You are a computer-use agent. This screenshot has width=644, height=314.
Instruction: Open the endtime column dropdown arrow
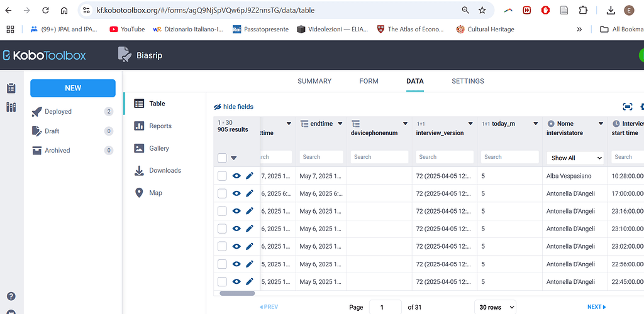click(340, 124)
